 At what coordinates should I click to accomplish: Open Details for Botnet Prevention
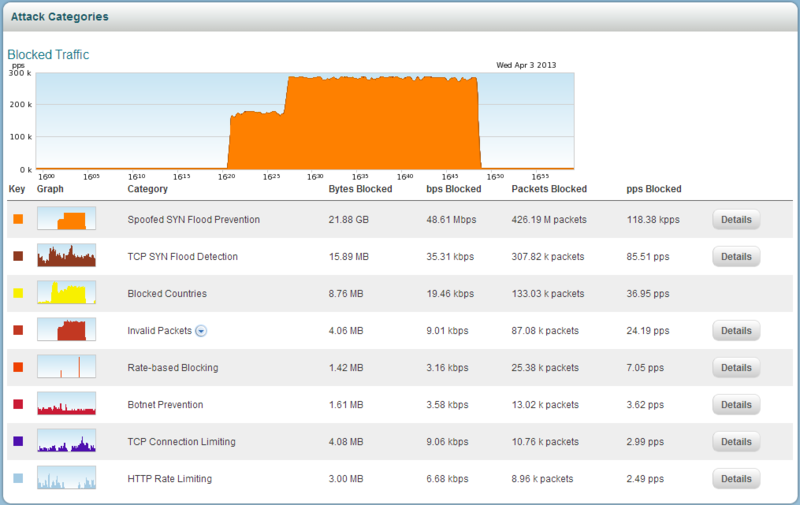(x=736, y=405)
